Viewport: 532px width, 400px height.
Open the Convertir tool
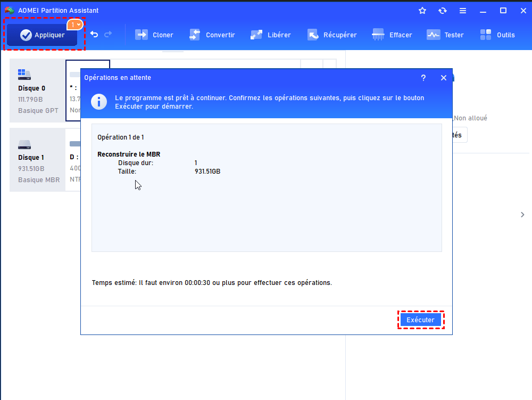pos(212,35)
